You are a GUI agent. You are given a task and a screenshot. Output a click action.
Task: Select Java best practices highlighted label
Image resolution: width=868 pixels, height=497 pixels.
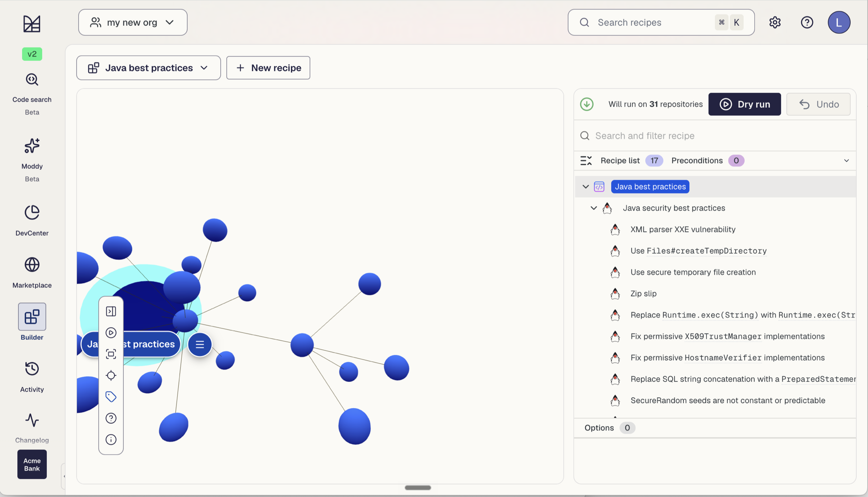click(650, 187)
